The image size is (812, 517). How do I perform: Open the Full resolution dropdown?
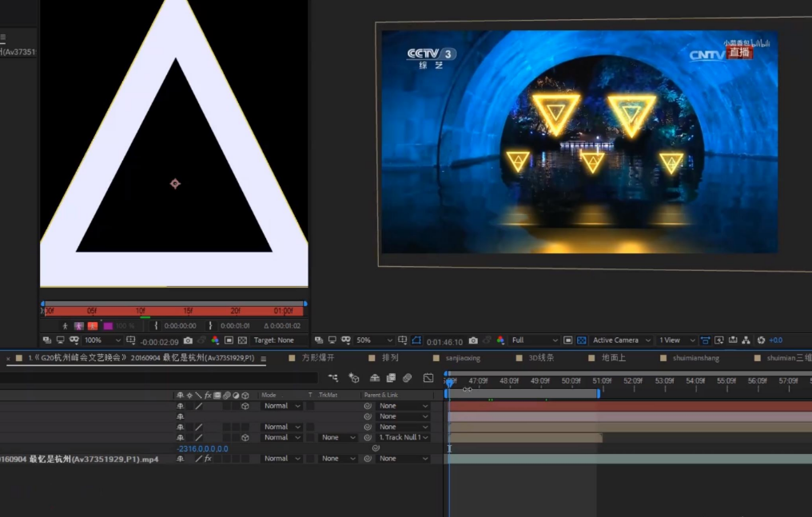(535, 340)
